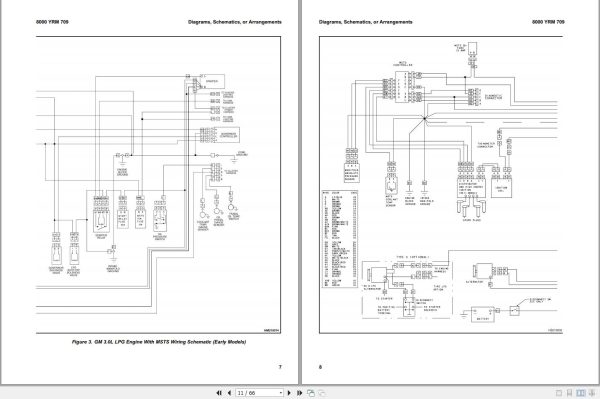This screenshot has width=600, height=399.
Task: Select the two-page continuous scrolling view
Action: point(592,393)
